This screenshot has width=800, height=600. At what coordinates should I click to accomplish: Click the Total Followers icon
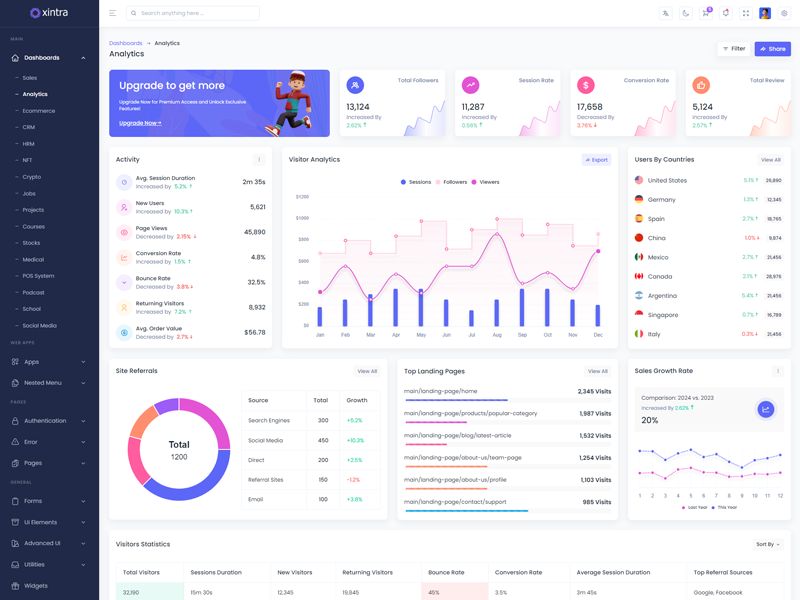click(x=355, y=86)
